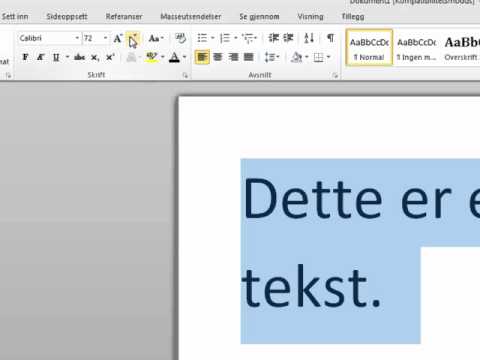The image size is (480, 360).
Task: Open the numbering library dropdown arrow
Action: pos(236,38)
